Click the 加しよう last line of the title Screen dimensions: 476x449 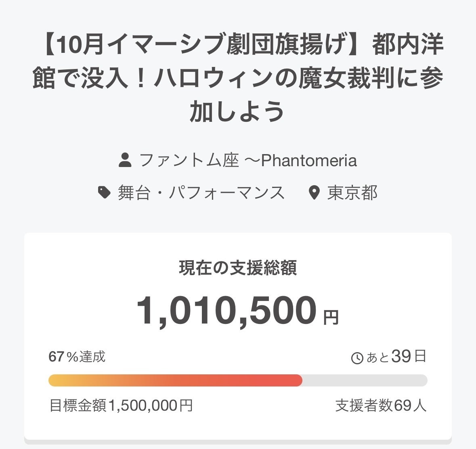click(x=237, y=111)
